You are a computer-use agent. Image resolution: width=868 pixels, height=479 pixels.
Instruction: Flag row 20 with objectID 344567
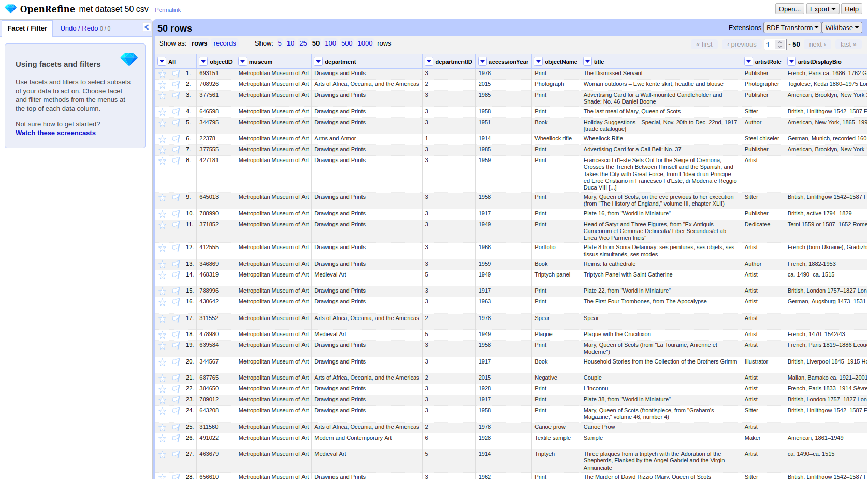pyautogui.click(x=176, y=362)
